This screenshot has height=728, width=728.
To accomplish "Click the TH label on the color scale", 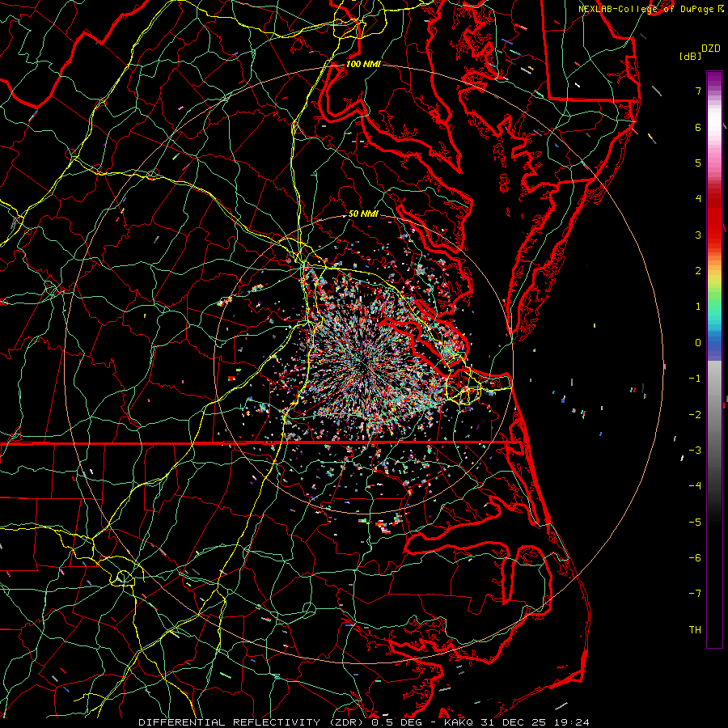I will 695,630.
